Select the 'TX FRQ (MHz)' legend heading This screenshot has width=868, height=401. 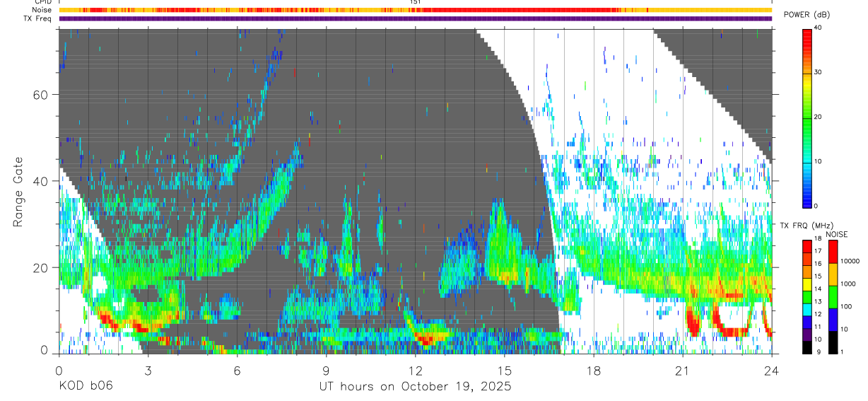[807, 226]
